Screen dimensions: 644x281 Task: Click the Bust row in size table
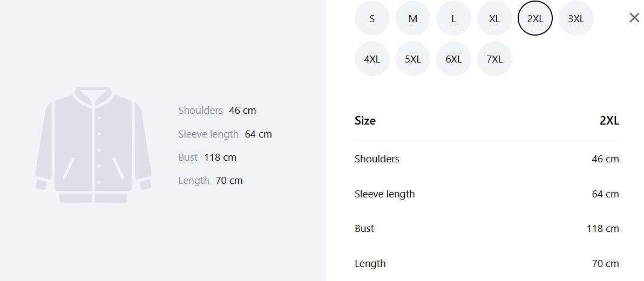tap(487, 229)
